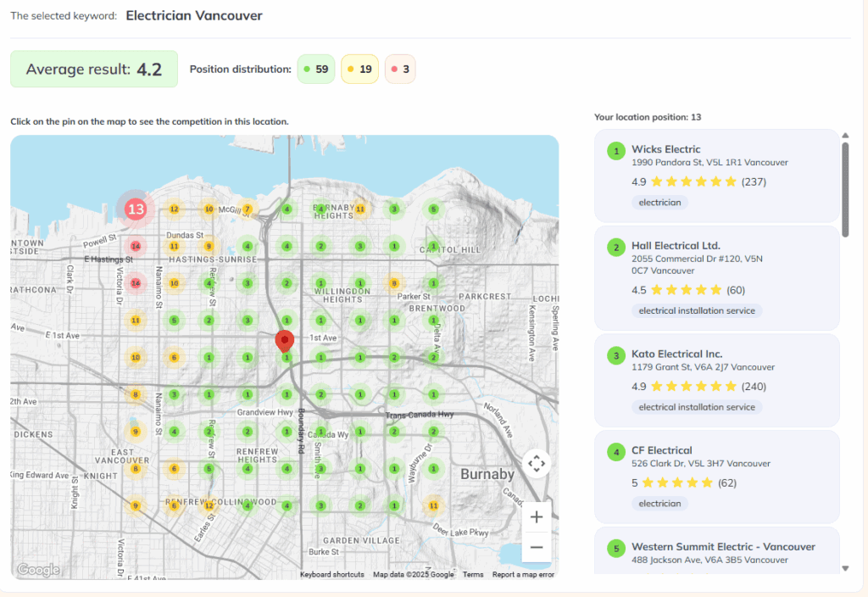This screenshot has height=597, width=868.
Task: Click the address 488 Jackson Ave
Action: tap(709, 560)
